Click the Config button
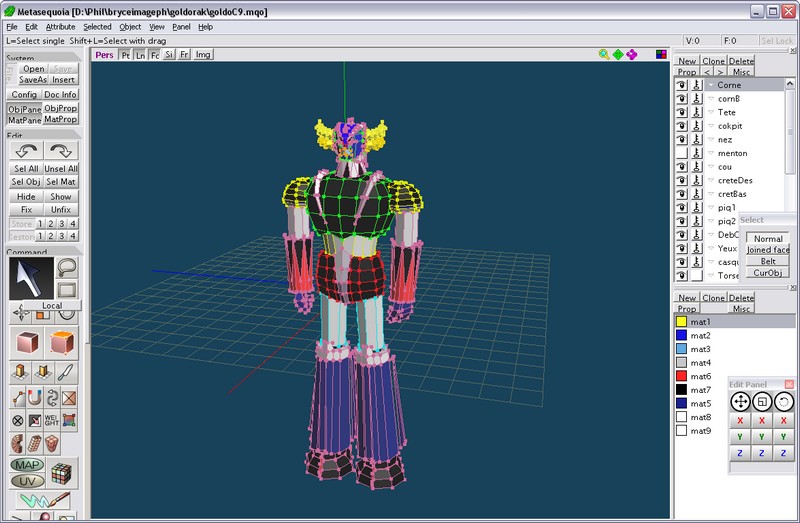The height and width of the screenshot is (523, 800). click(x=24, y=94)
